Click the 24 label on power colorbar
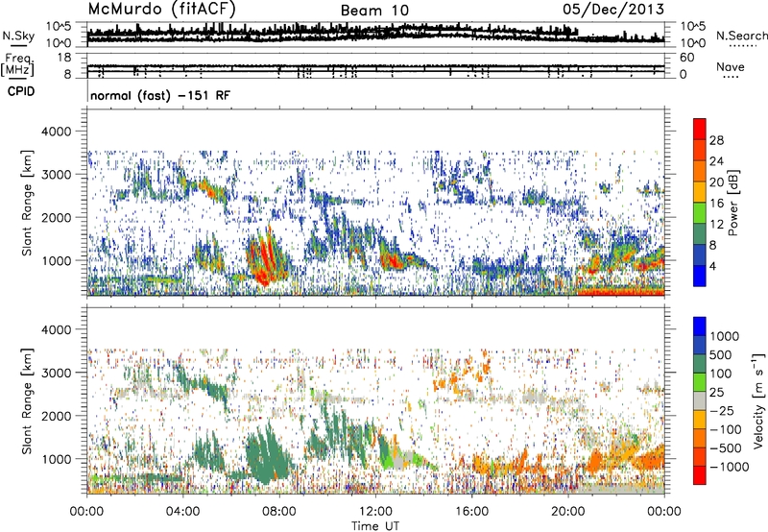 716,161
